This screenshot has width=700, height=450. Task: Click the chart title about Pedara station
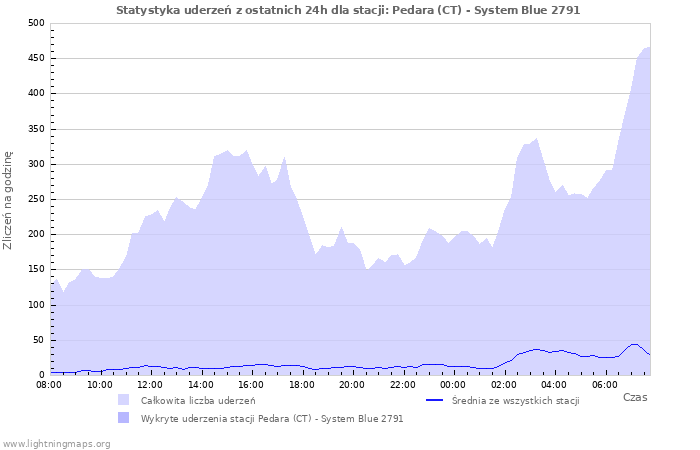(x=348, y=10)
